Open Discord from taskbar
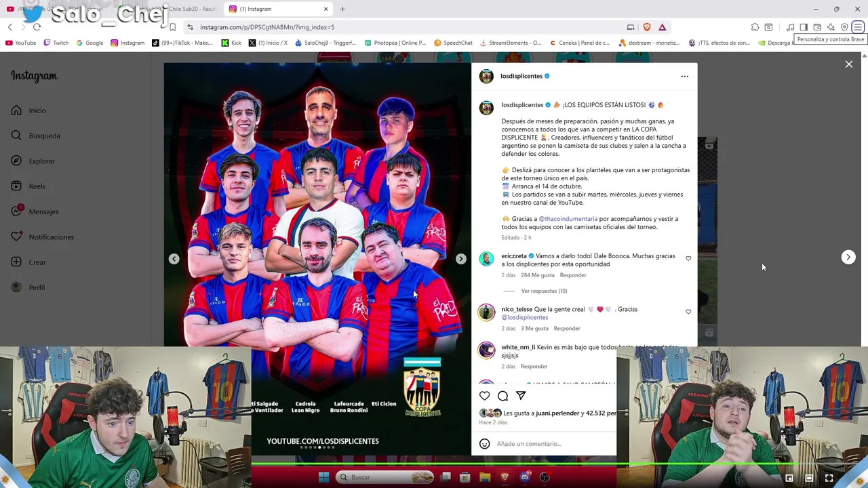Image resolution: width=868 pixels, height=488 pixels. pyautogui.click(x=524, y=477)
